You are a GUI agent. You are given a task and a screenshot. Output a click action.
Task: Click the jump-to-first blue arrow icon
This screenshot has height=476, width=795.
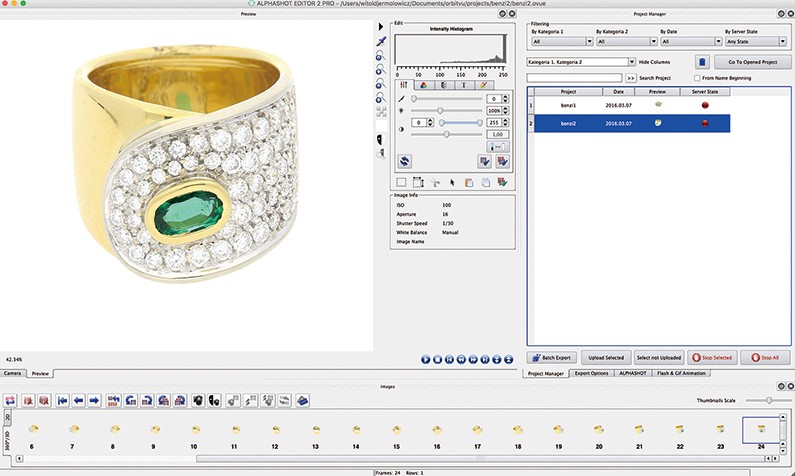62,400
